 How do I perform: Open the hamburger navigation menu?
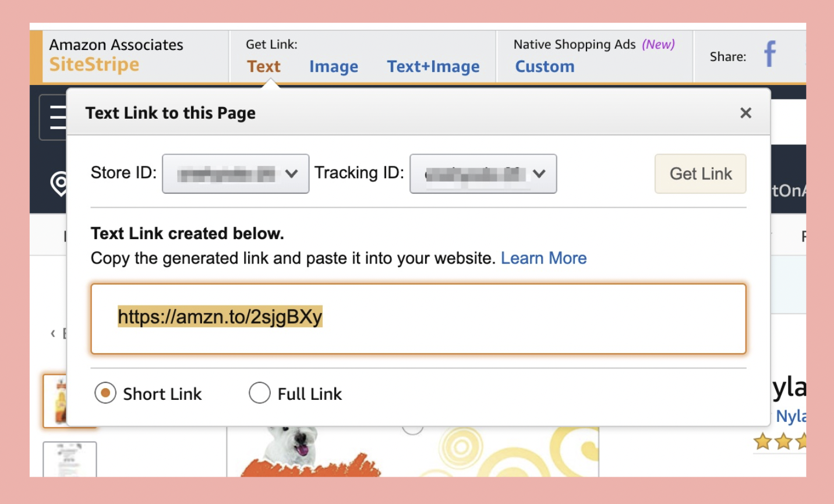tap(58, 117)
